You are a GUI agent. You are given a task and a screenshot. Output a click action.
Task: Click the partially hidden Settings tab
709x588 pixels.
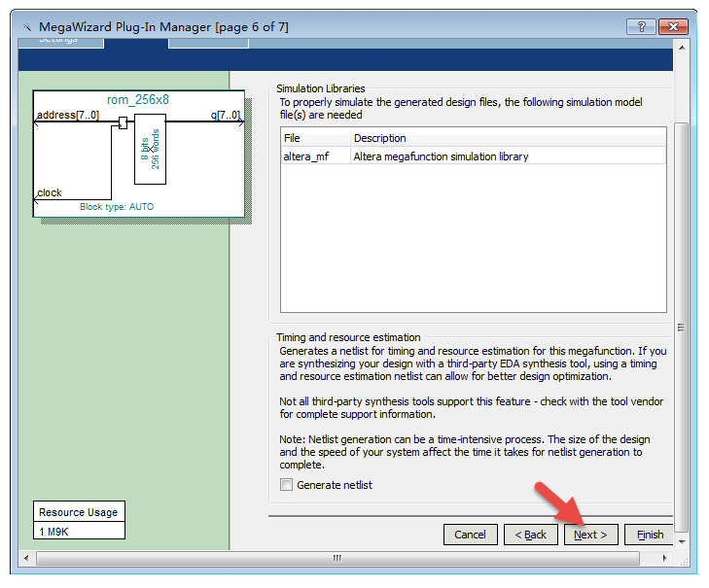pyautogui.click(x=61, y=42)
